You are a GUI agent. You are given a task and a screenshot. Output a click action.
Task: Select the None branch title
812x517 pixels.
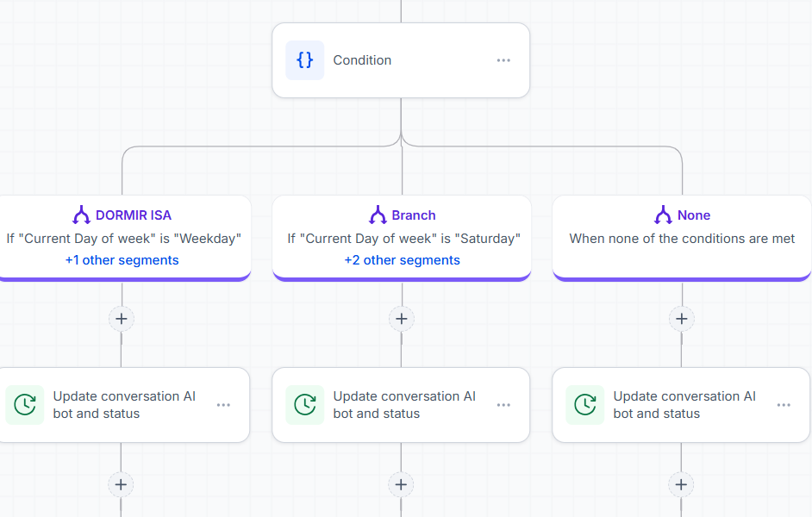694,215
